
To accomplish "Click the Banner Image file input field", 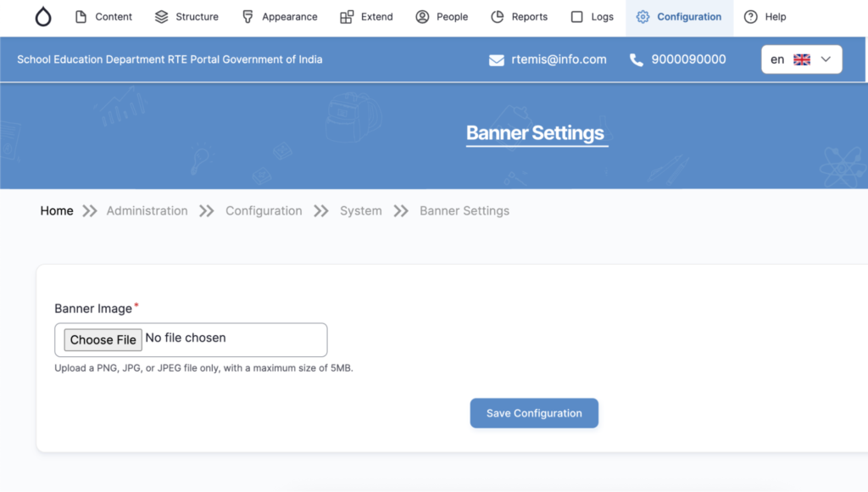I will [x=191, y=339].
